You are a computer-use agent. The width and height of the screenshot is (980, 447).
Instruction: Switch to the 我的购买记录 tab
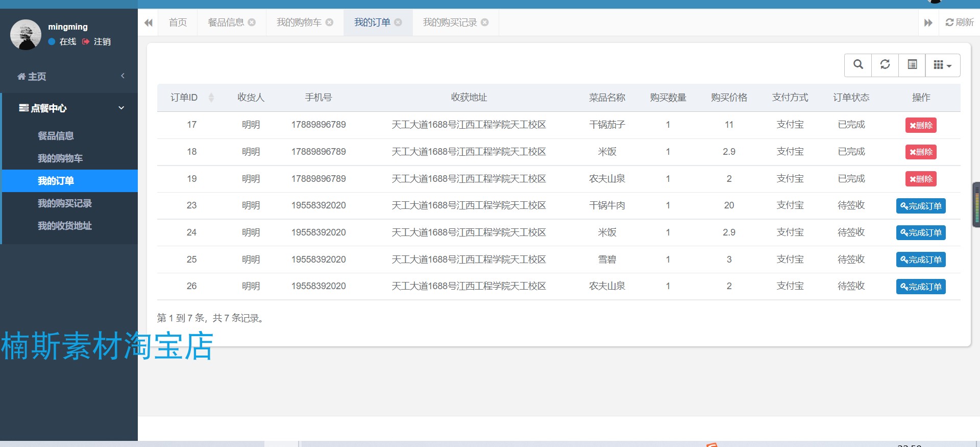pos(450,22)
